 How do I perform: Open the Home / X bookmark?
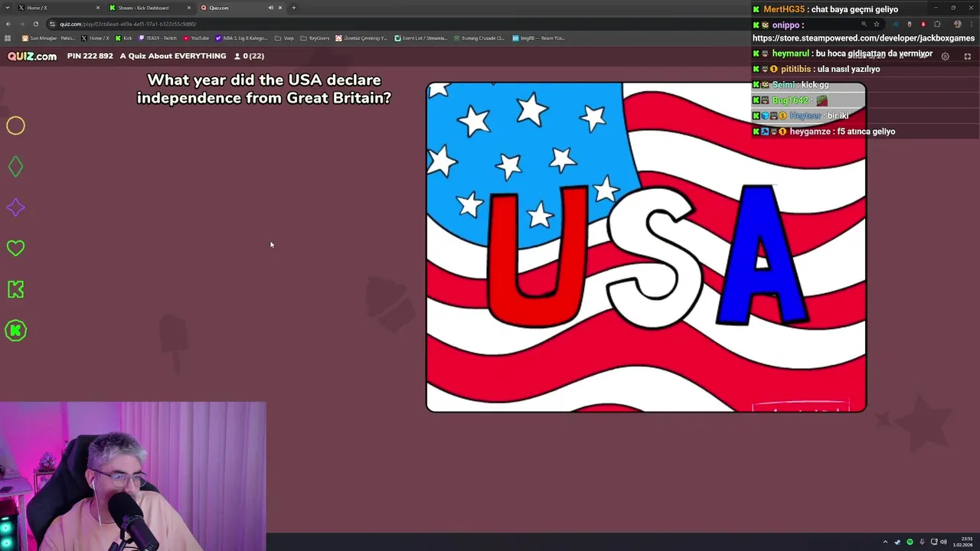[96, 38]
